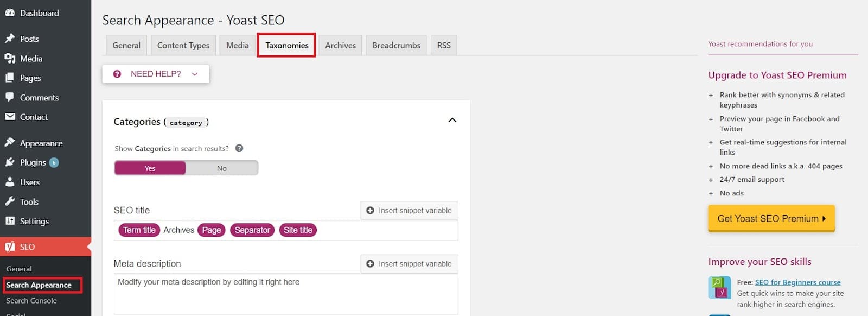Click the Dashboard gauge icon

pyautogui.click(x=10, y=13)
